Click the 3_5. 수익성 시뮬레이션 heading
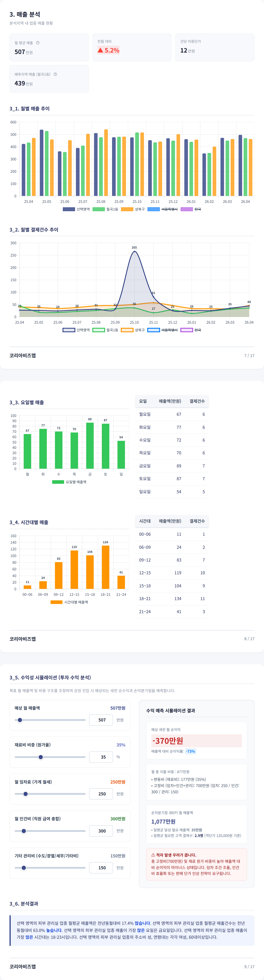The width and height of the screenshot is (264, 980). pyautogui.click(x=50, y=678)
